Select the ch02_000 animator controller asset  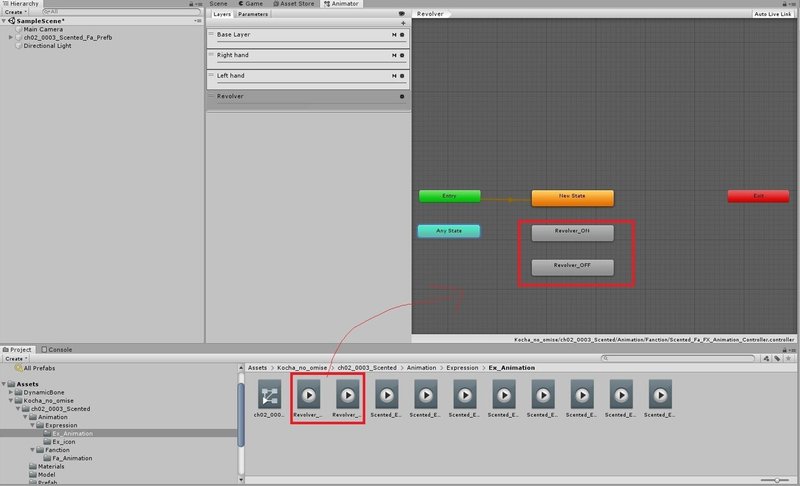pyautogui.click(x=269, y=399)
